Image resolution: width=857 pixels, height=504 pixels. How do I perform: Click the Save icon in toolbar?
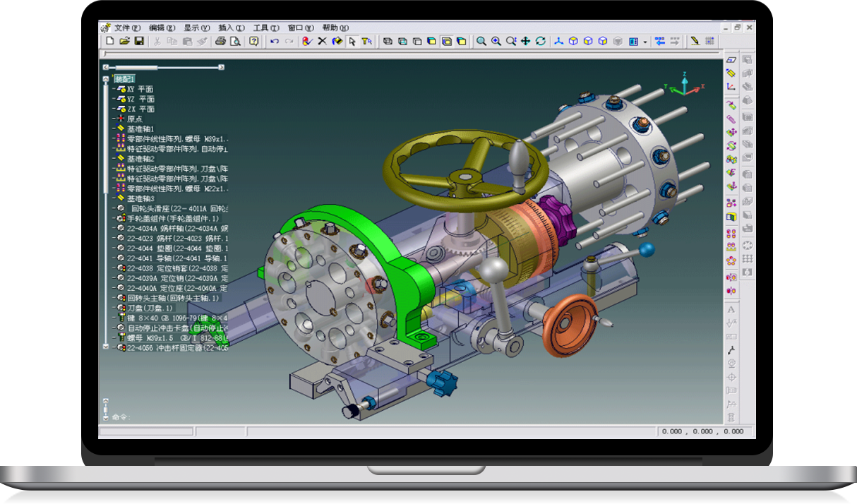tap(139, 42)
